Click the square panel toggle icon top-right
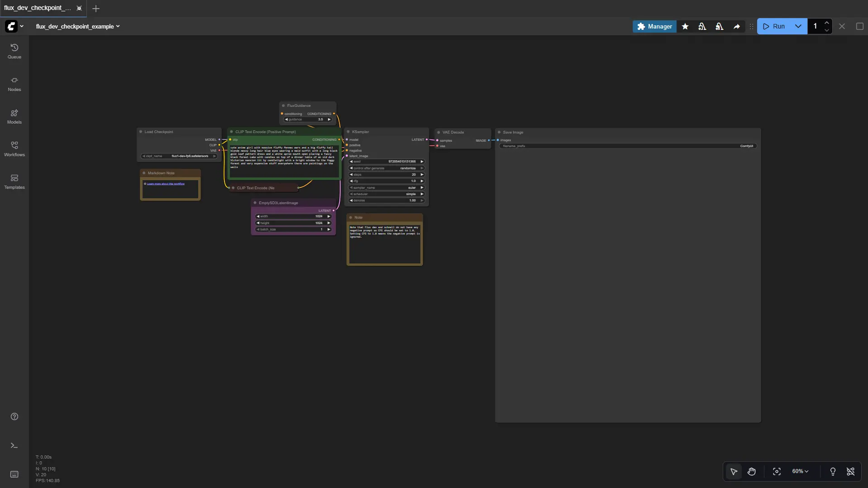 click(x=859, y=26)
